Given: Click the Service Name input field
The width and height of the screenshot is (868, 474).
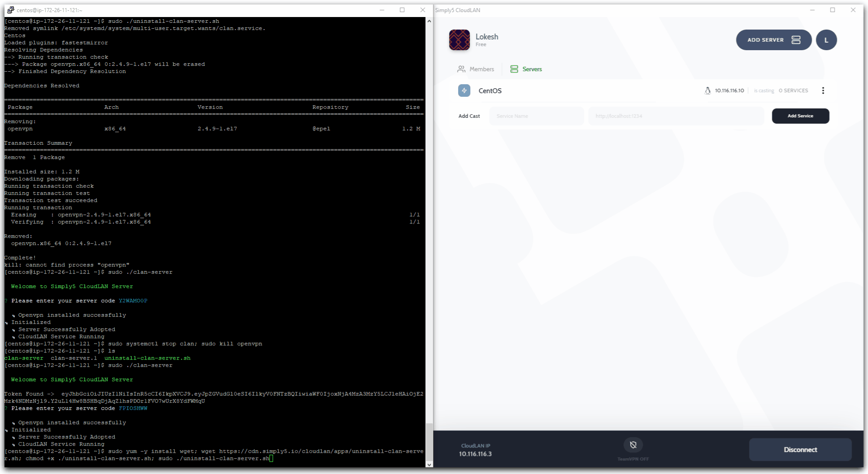Looking at the screenshot, I should [x=536, y=116].
